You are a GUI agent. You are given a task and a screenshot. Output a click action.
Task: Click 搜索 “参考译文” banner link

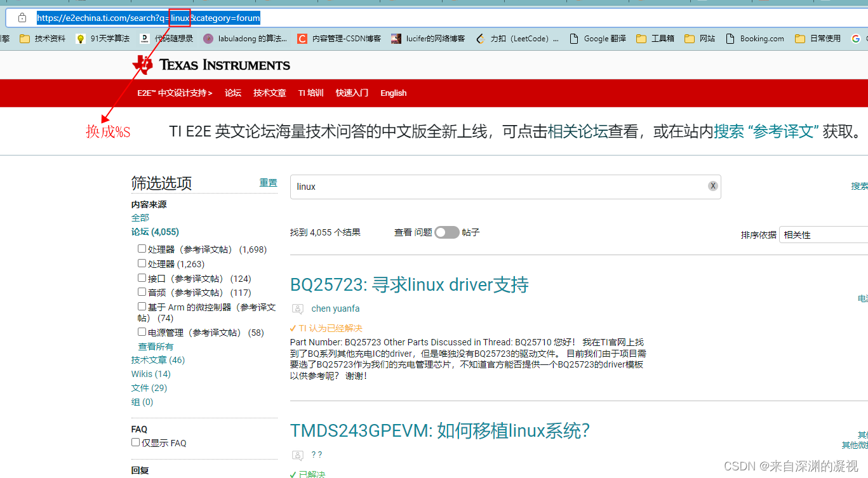click(x=766, y=131)
